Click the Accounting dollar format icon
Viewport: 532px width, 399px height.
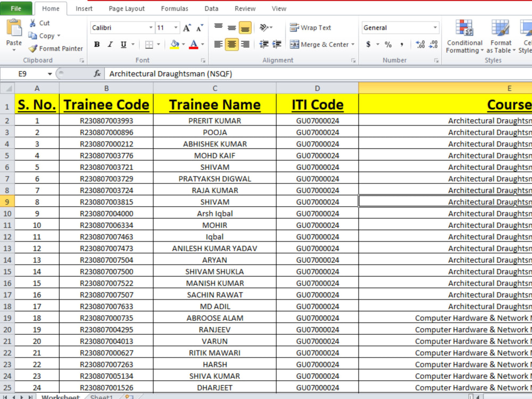coord(369,44)
